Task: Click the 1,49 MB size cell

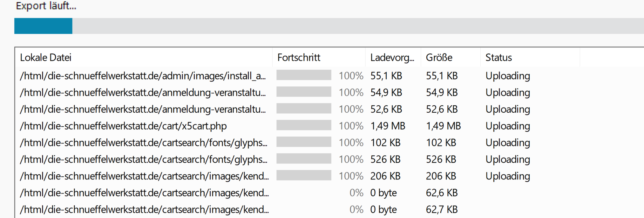Action: [x=443, y=126]
